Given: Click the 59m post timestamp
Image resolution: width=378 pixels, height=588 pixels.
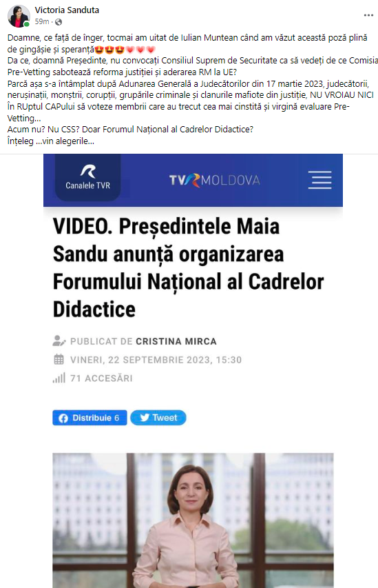Looking at the screenshot, I should point(42,22).
